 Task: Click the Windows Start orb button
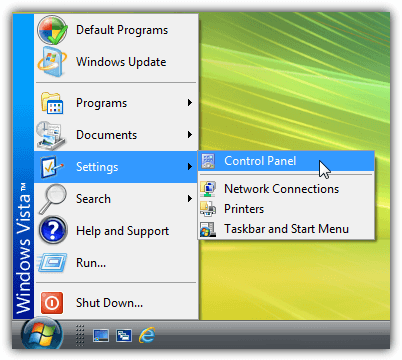[42, 334]
